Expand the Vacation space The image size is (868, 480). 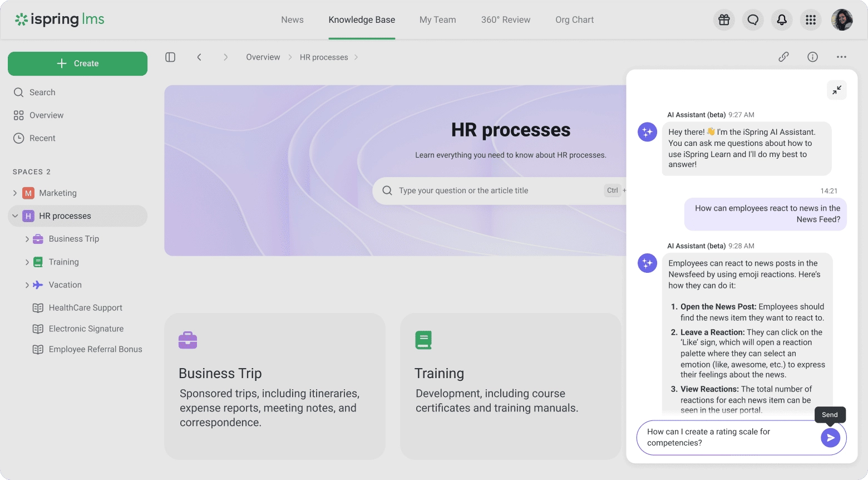pyautogui.click(x=26, y=285)
